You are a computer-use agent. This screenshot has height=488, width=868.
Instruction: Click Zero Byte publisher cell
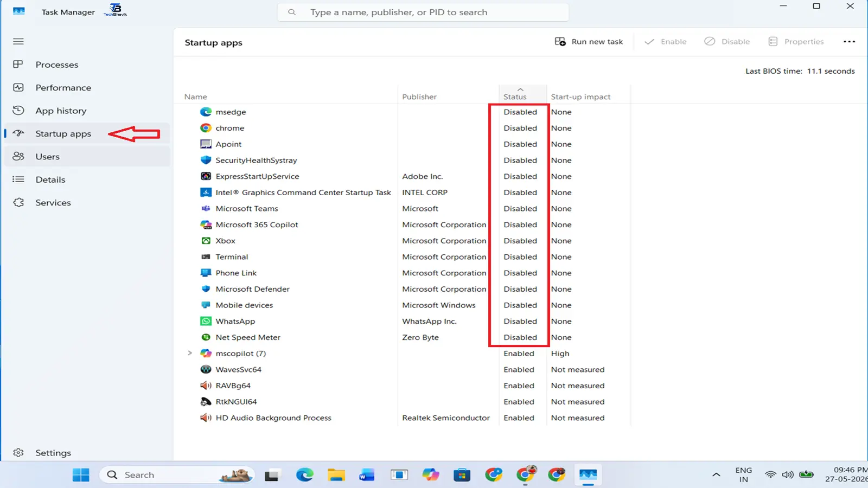[420, 337]
